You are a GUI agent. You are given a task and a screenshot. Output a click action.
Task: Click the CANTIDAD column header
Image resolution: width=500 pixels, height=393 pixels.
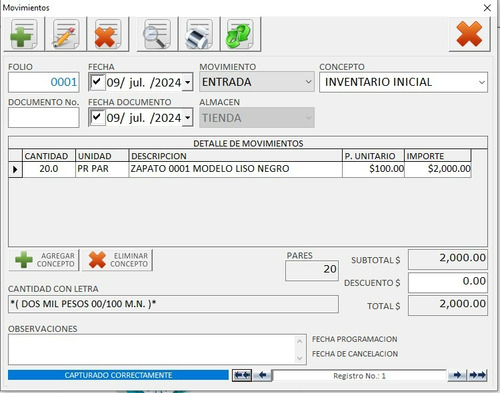(x=49, y=156)
